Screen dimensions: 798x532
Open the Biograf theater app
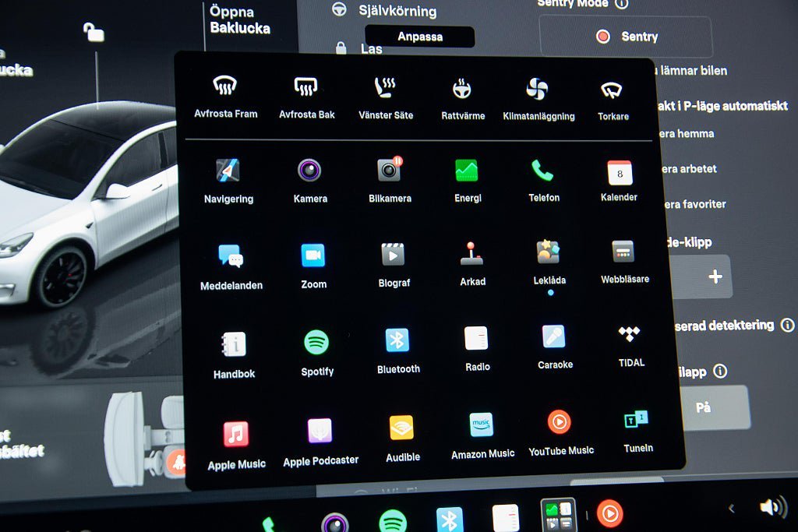394,265
